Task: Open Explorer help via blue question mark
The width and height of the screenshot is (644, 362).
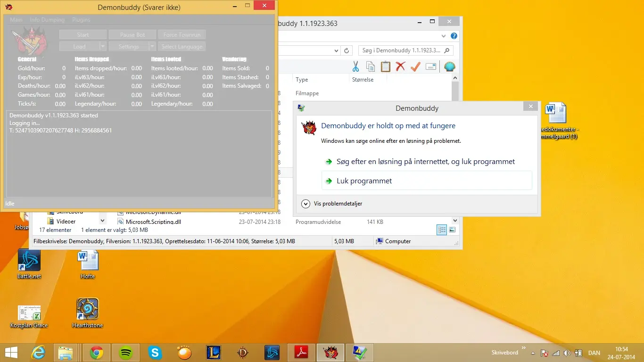Action: (x=454, y=36)
